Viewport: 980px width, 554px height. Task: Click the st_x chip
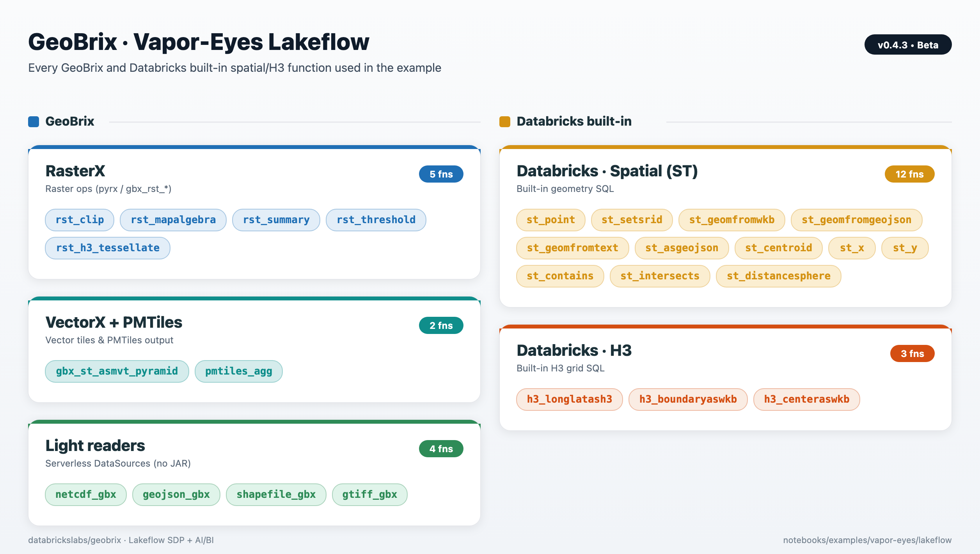[x=852, y=248]
